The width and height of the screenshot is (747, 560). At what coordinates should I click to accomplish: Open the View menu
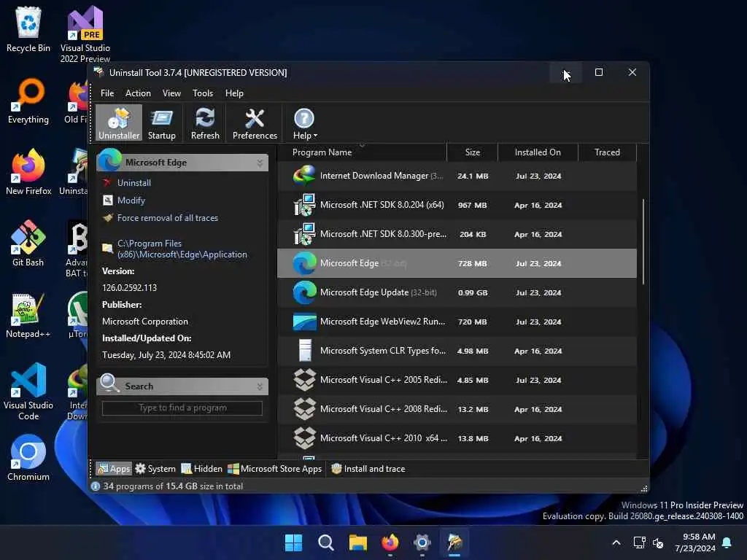(171, 93)
